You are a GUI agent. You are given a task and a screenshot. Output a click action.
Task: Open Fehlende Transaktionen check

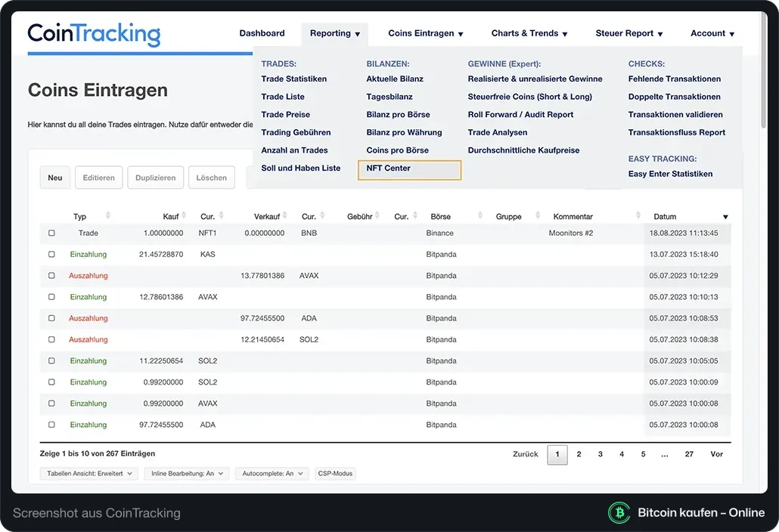click(674, 79)
